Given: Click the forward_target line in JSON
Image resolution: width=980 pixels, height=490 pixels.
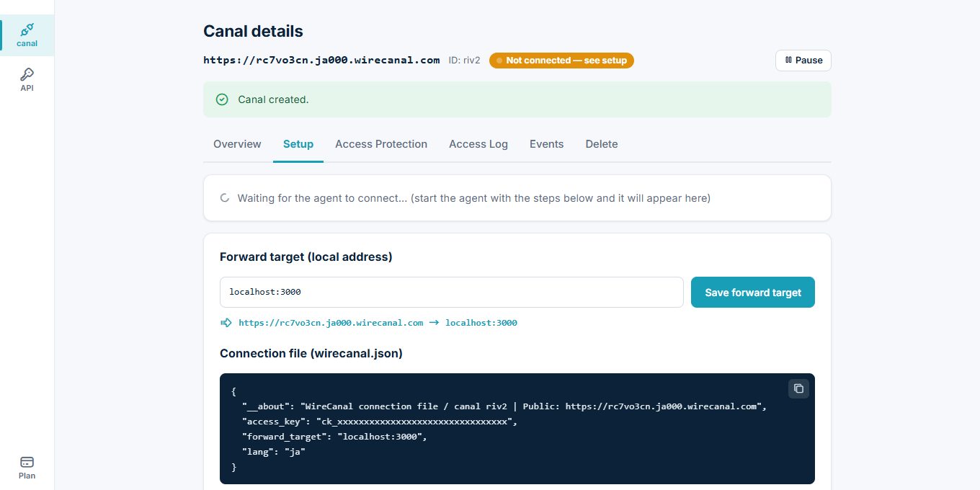Looking at the screenshot, I should pos(334,437).
